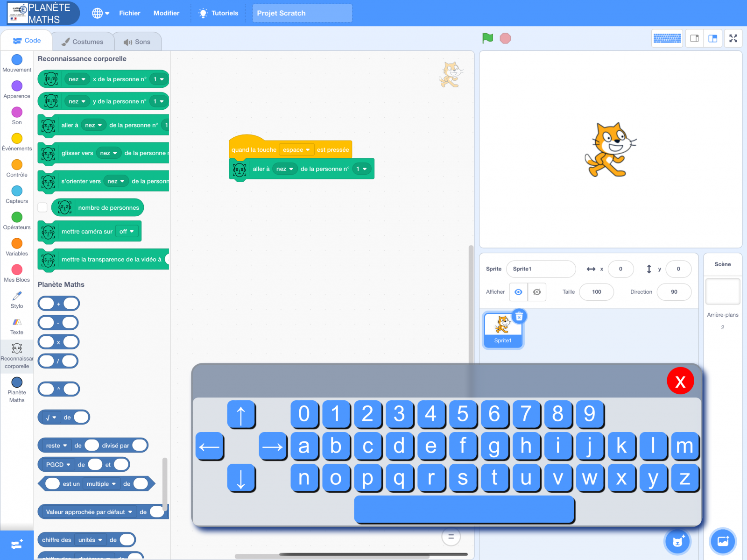Viewport: 747px width, 560px height.
Task: Tap the '5' key on virtual keyboard
Action: click(463, 414)
